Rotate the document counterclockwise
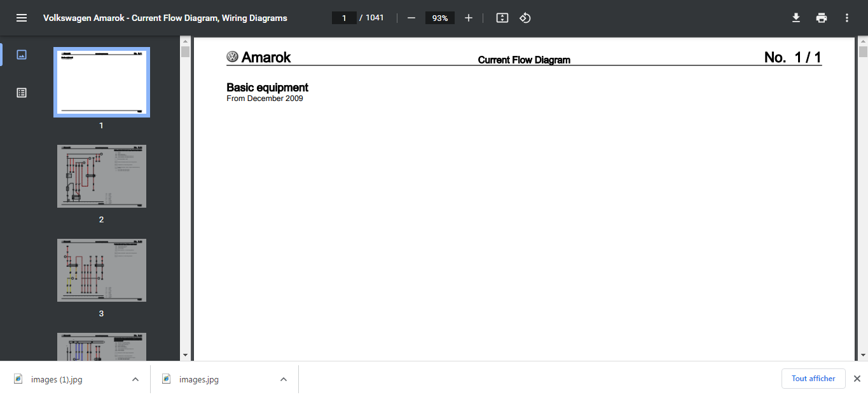The image size is (868, 397). 525,18
